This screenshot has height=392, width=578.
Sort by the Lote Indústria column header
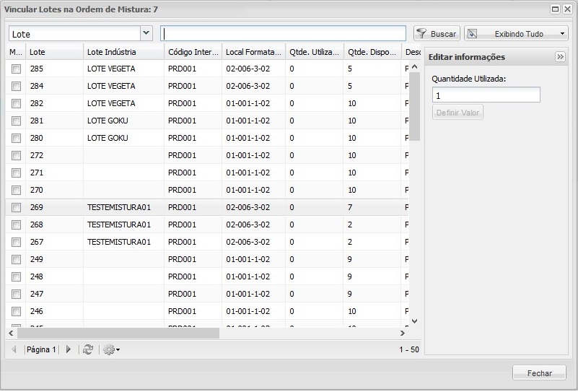[124, 52]
